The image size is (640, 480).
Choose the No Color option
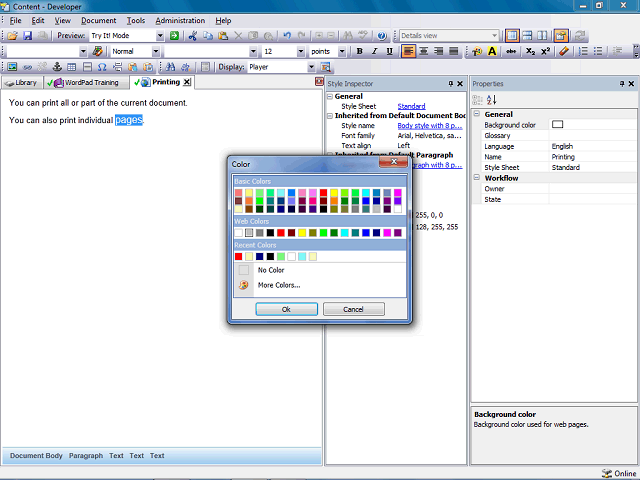tap(271, 270)
